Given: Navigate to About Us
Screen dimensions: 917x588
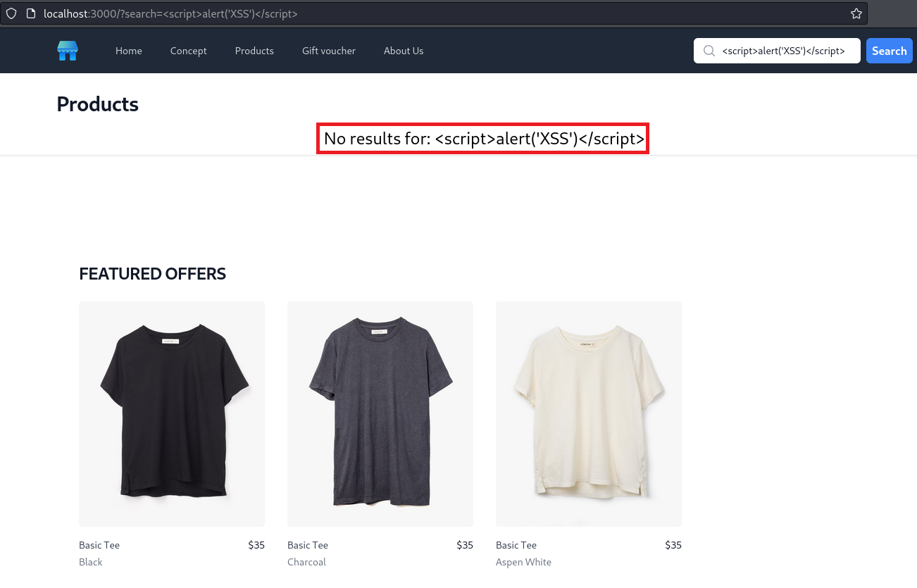Looking at the screenshot, I should pos(404,51).
